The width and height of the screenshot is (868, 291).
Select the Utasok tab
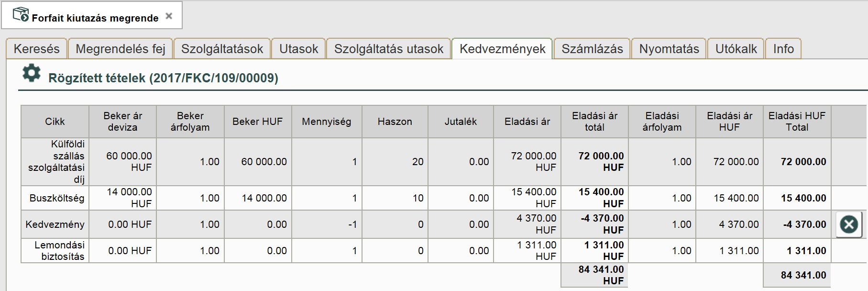coord(298,49)
